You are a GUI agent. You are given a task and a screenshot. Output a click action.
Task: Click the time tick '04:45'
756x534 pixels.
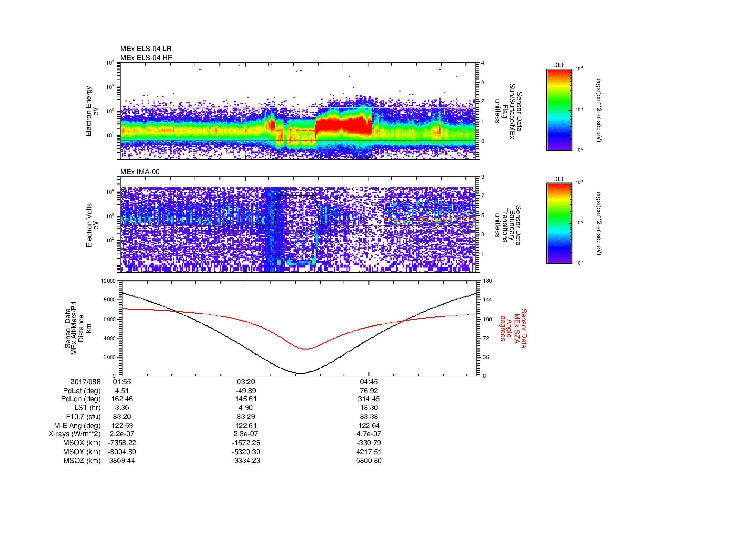(369, 382)
